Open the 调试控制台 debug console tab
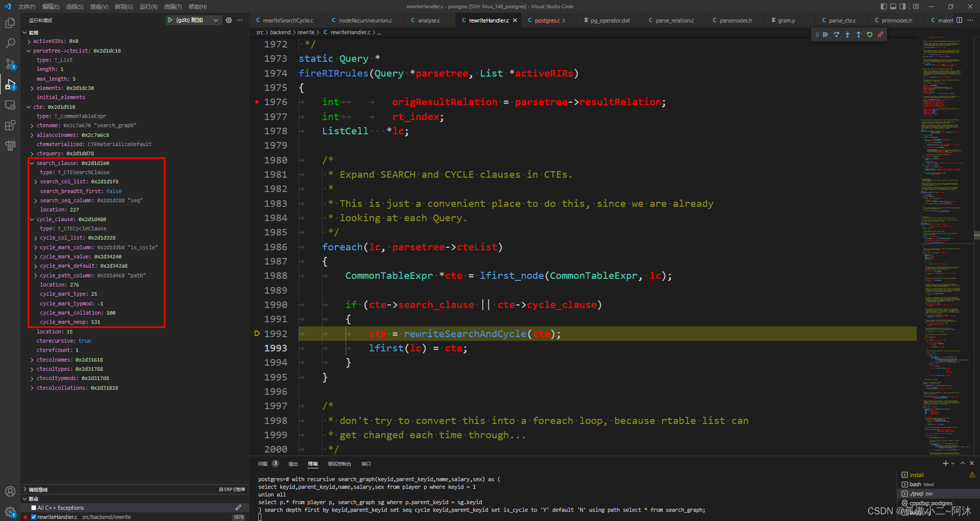The image size is (980, 521). [x=339, y=464]
